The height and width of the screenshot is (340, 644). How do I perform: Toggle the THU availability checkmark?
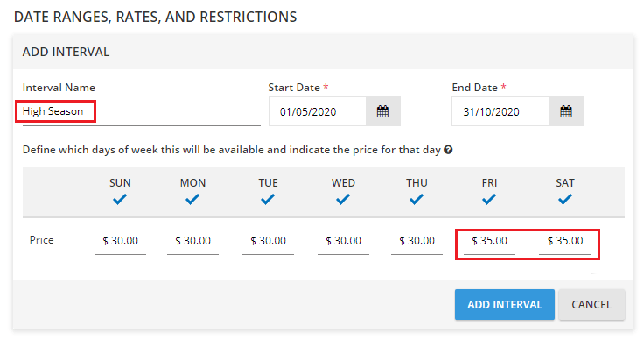click(x=416, y=200)
